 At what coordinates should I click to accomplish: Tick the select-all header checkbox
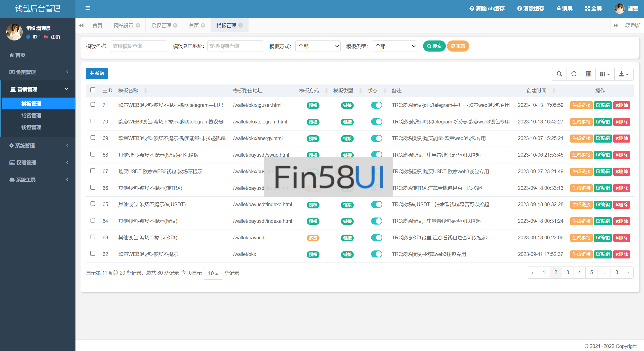[93, 90]
